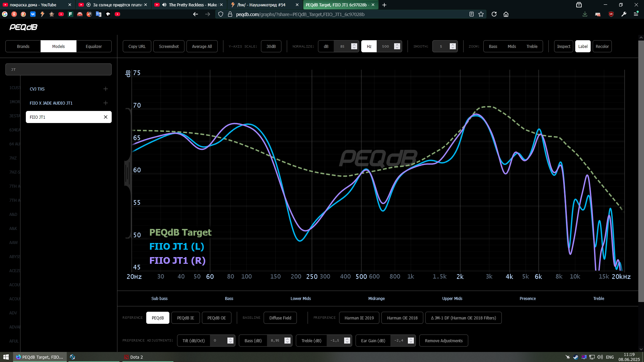Add FIIO X JADE AUDIO JT1 model
The height and width of the screenshot is (362, 644).
pos(106,103)
